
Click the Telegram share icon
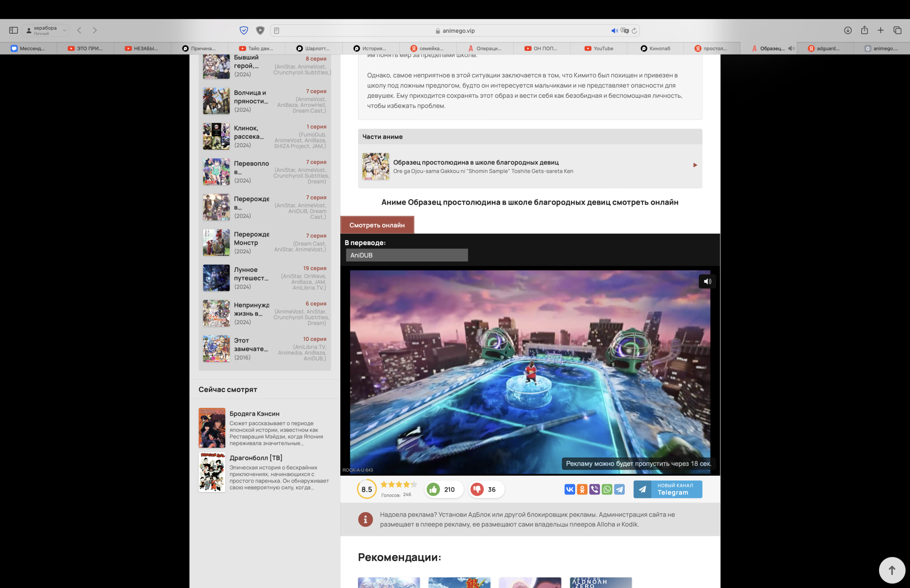click(619, 489)
